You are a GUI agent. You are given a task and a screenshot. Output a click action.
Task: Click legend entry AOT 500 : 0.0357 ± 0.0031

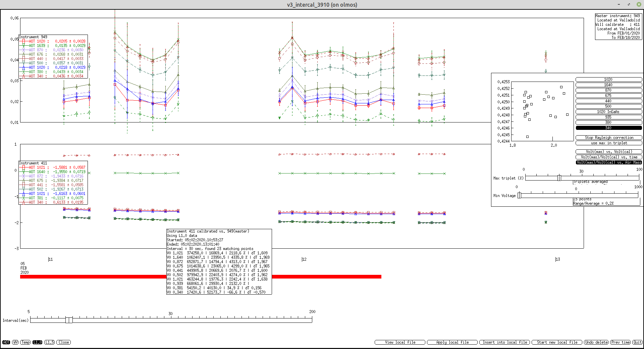pyautogui.click(x=53, y=63)
